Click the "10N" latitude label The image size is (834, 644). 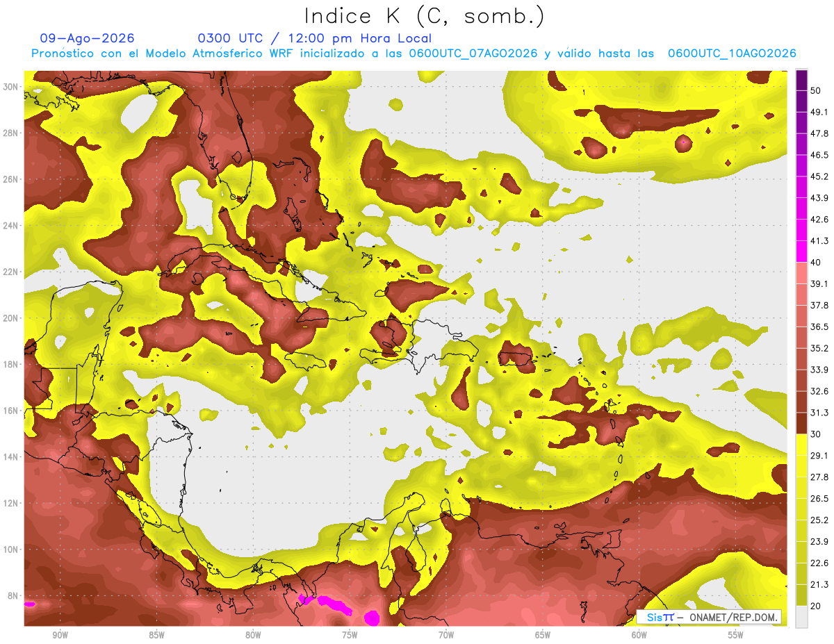tap(12, 550)
